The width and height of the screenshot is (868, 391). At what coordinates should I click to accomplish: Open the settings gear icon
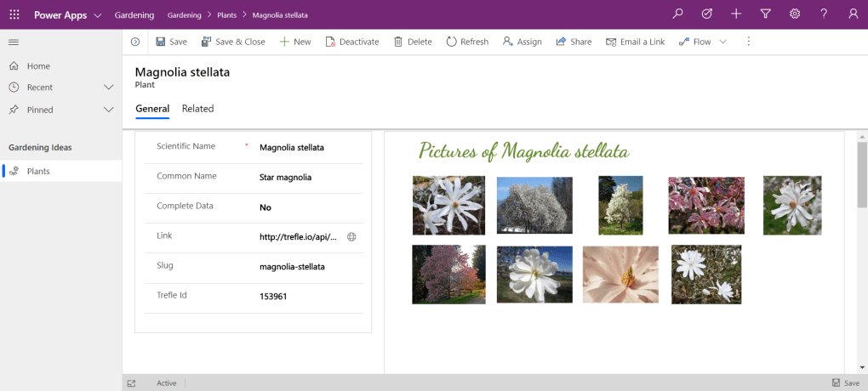(795, 14)
